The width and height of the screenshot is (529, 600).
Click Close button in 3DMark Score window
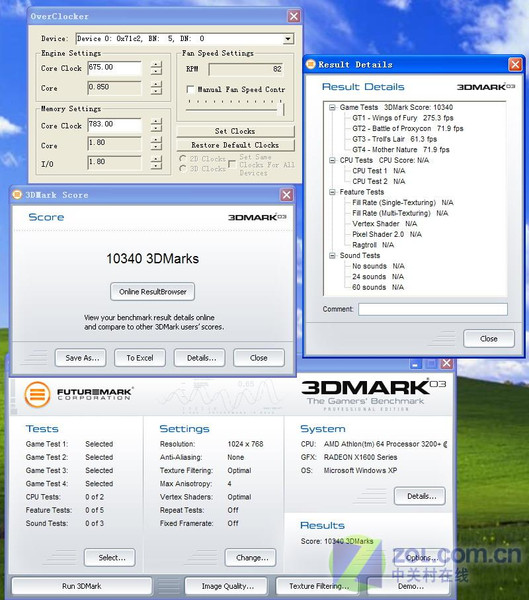[x=259, y=358]
